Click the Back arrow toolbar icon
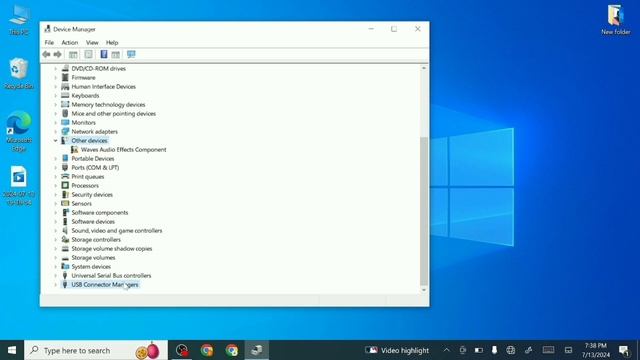This screenshot has height=360, width=640. pyautogui.click(x=46, y=54)
